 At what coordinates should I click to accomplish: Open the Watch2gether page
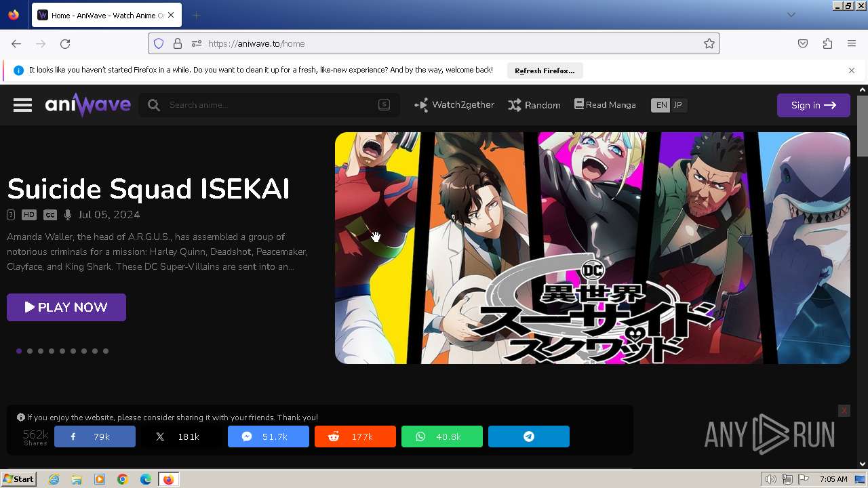pos(454,105)
